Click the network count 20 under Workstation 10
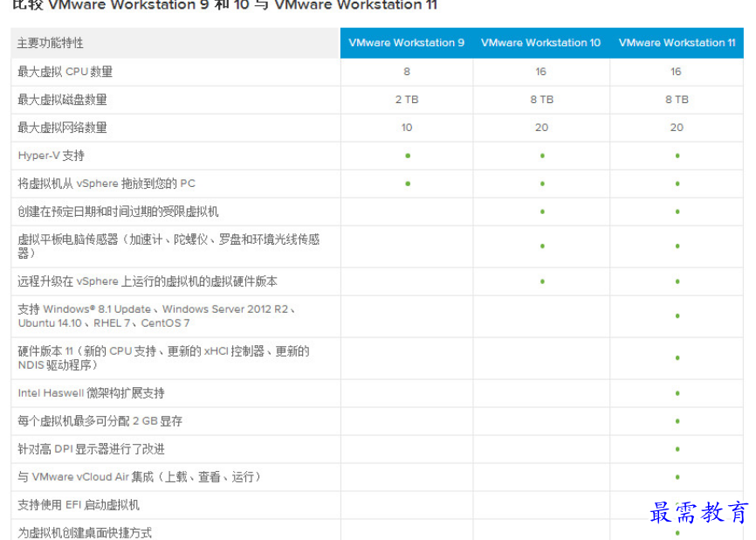The width and height of the screenshot is (756, 540). pyautogui.click(x=542, y=128)
